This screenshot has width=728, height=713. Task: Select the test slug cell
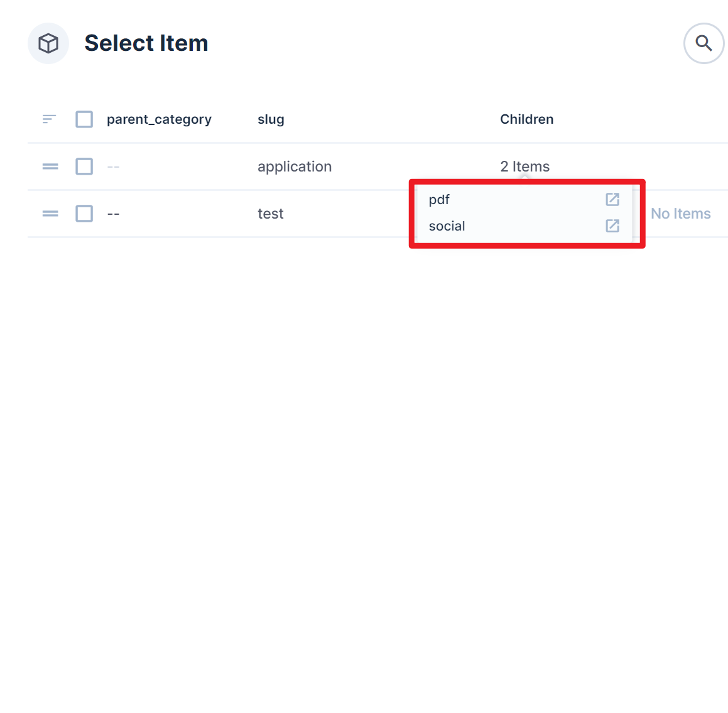pos(270,213)
